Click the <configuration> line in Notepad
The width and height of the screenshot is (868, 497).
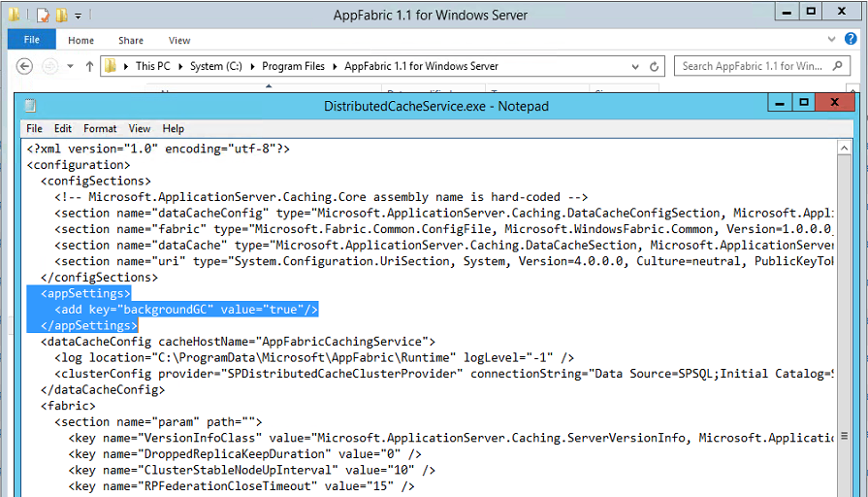click(79, 165)
